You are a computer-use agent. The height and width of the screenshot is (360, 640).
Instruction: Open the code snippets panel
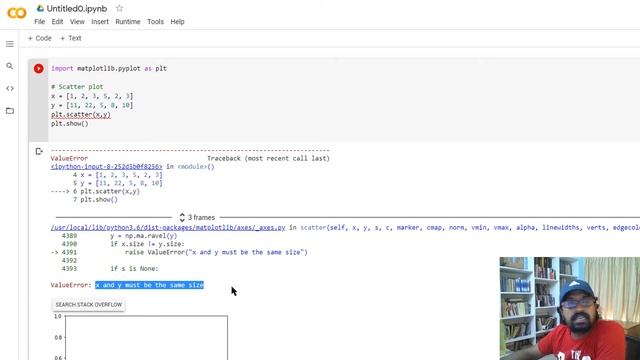click(10, 88)
